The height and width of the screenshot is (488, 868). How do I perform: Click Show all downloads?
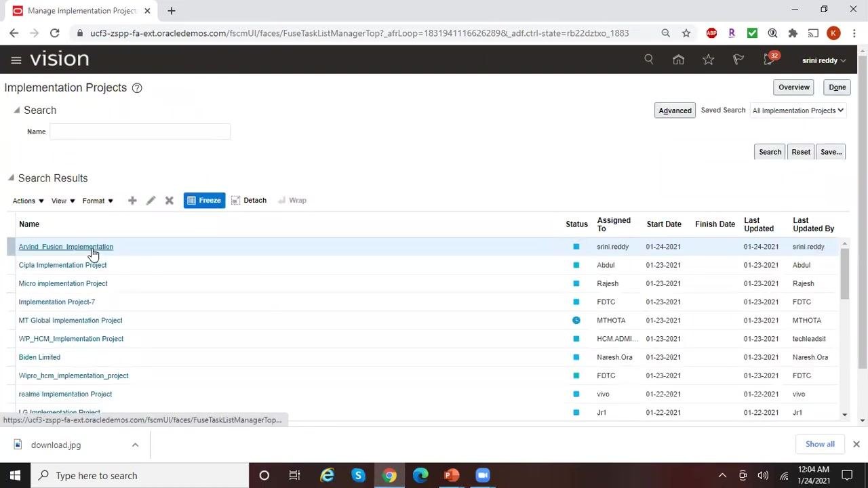point(820,445)
